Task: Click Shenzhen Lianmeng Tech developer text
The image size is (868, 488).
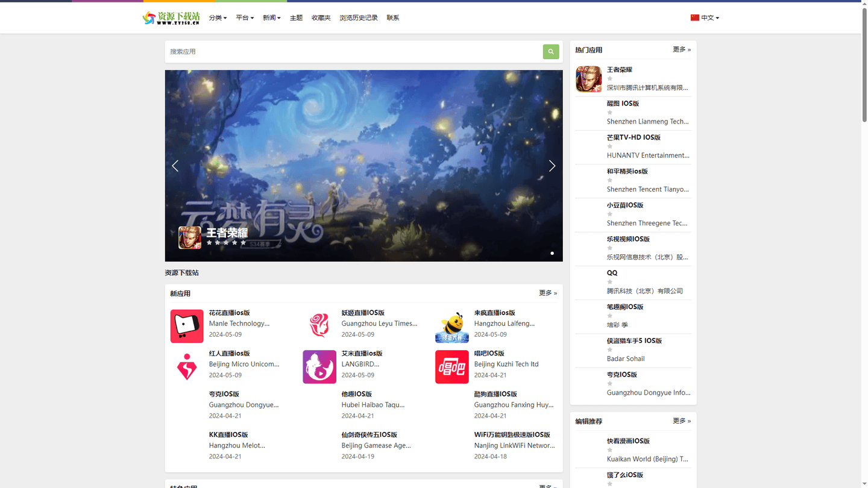Action: tap(648, 121)
